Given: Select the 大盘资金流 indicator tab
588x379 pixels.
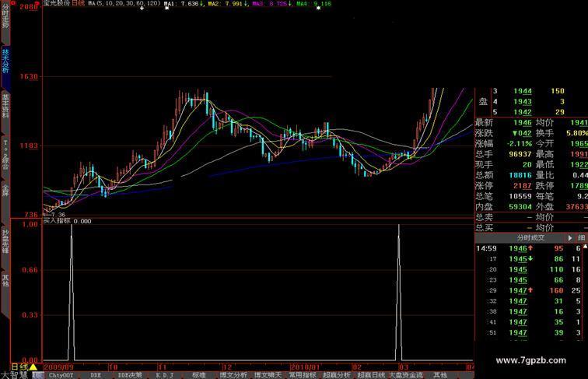Looking at the screenshot, I should click(x=406, y=375).
